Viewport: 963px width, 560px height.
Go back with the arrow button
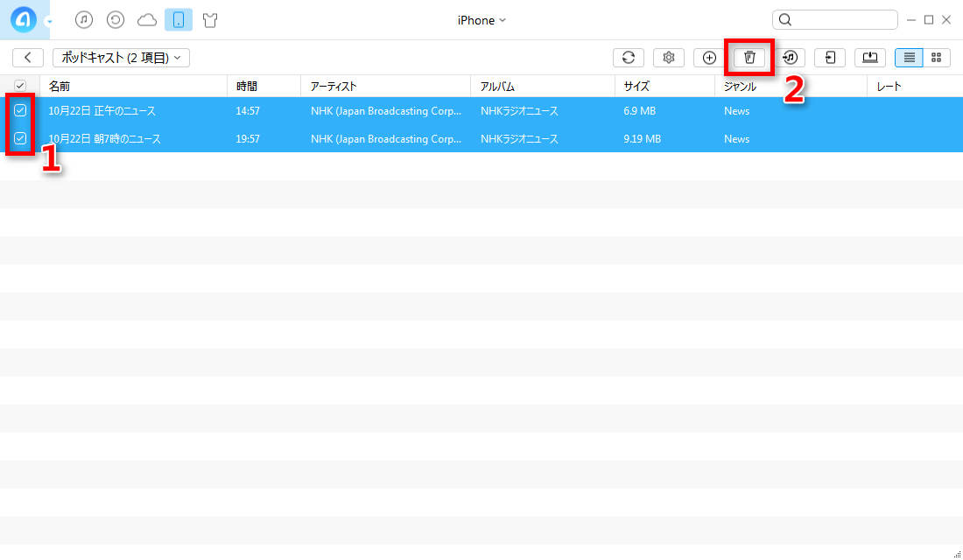pyautogui.click(x=28, y=57)
